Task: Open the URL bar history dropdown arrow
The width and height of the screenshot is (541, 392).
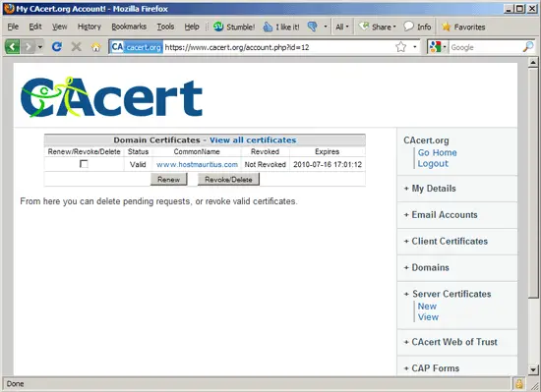Action: [x=415, y=47]
